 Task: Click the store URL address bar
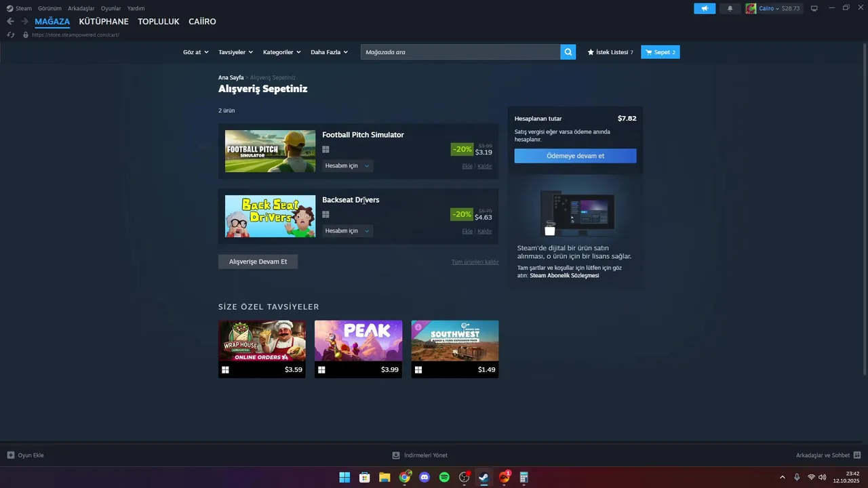tap(75, 35)
